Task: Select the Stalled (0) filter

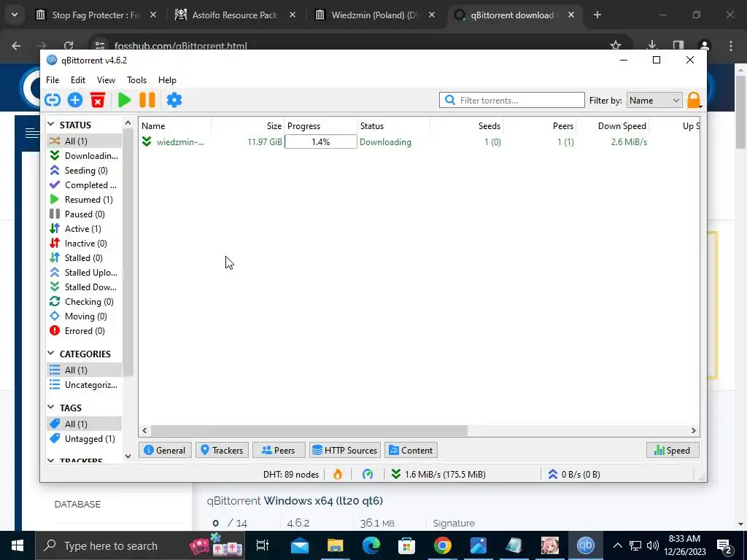Action: point(85,257)
